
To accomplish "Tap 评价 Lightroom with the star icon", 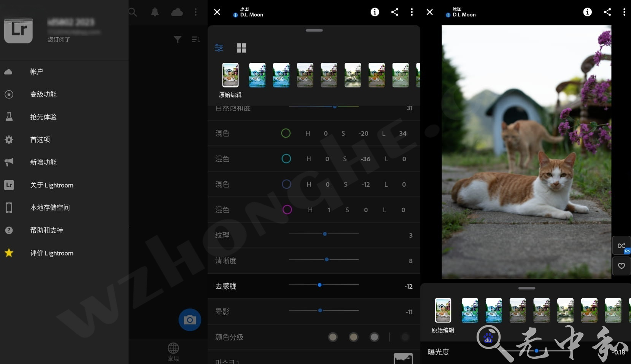I will coord(52,253).
